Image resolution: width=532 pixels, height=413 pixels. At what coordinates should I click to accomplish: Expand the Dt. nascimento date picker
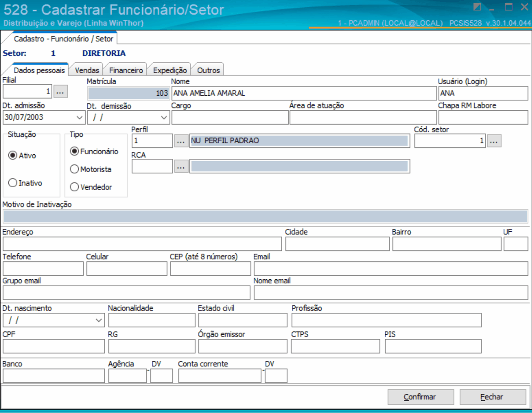99,320
